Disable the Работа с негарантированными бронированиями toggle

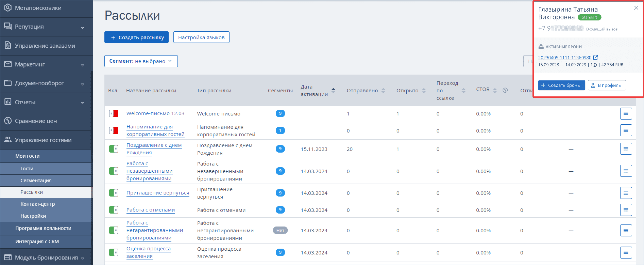coord(114,231)
